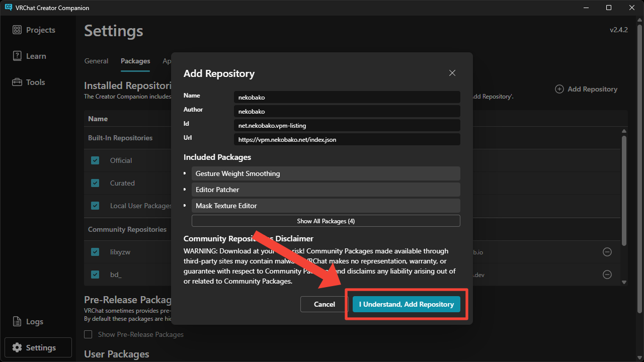Switch to the General tab

click(x=96, y=61)
